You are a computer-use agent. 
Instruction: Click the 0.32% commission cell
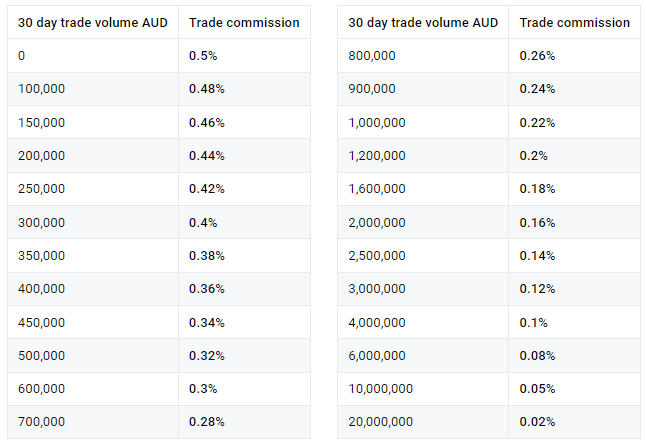[x=207, y=355]
